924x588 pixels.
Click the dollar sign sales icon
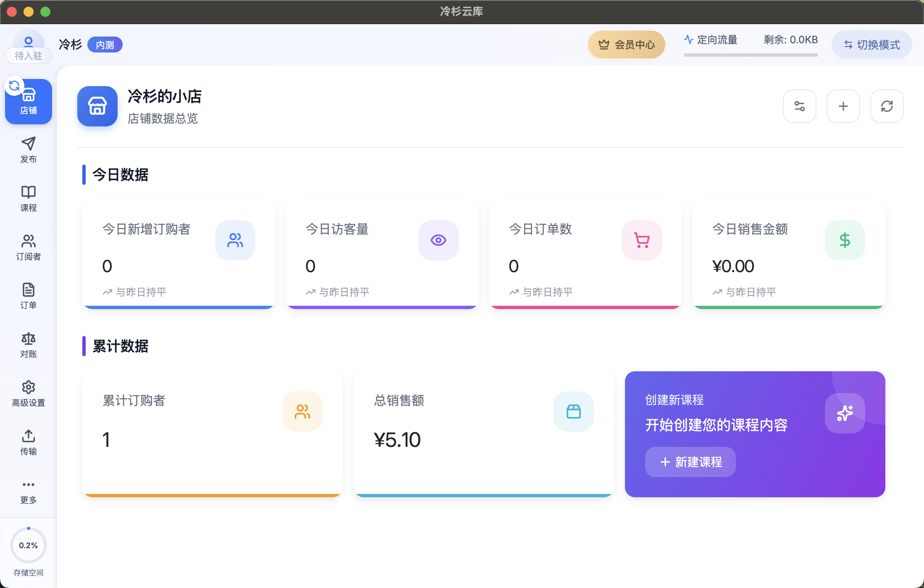845,240
